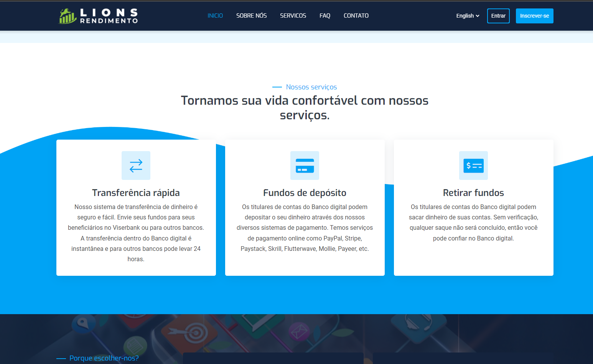Select the INICIO navigation item
593x364 pixels.
pyautogui.click(x=215, y=16)
